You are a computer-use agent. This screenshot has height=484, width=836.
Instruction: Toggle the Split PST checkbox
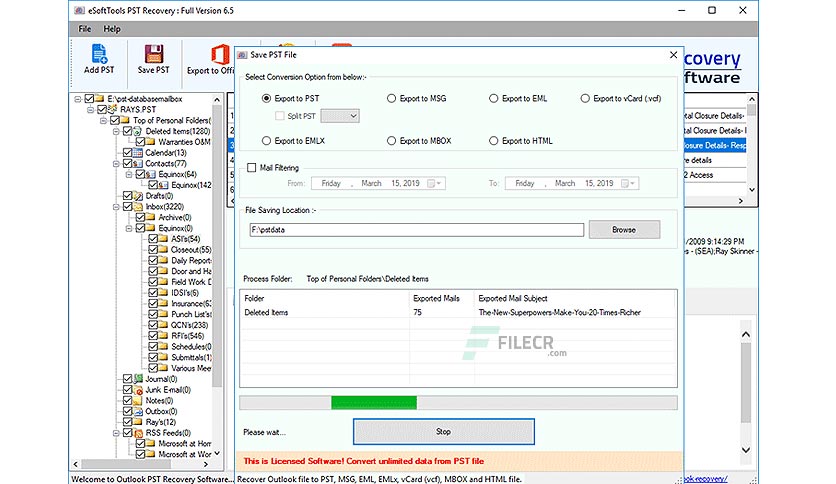[x=279, y=116]
